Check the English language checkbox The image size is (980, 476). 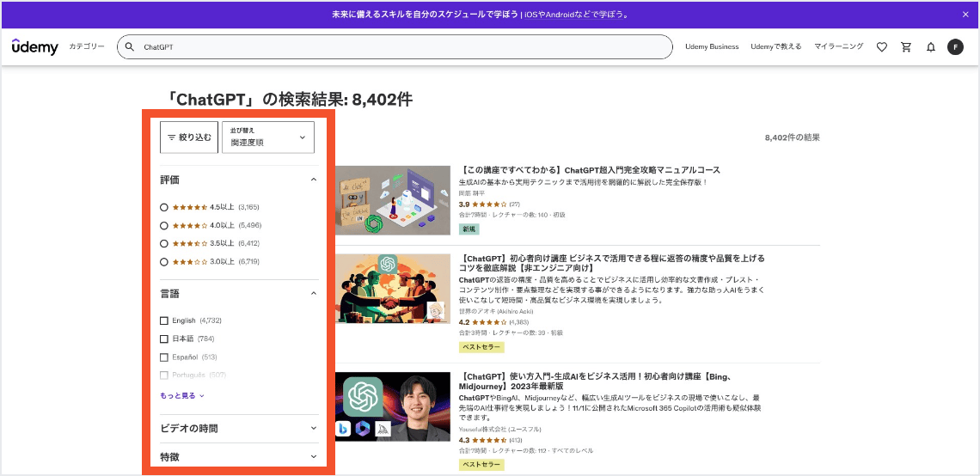(x=164, y=320)
